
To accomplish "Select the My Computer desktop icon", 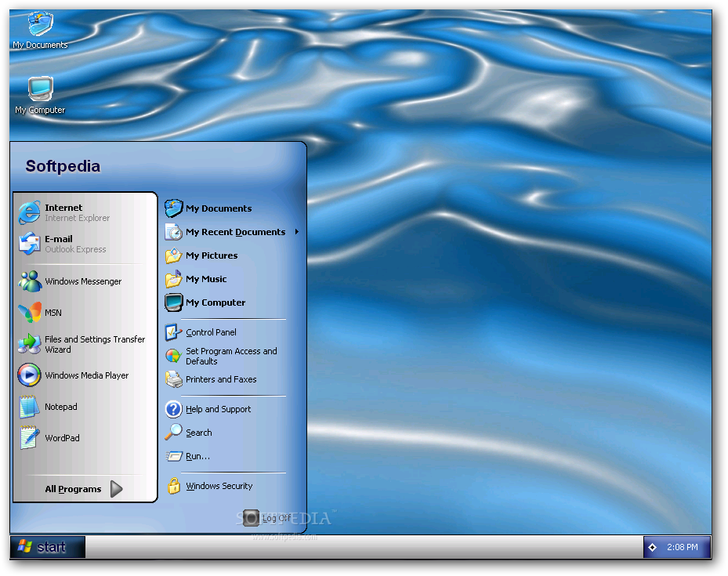I will coord(41,89).
